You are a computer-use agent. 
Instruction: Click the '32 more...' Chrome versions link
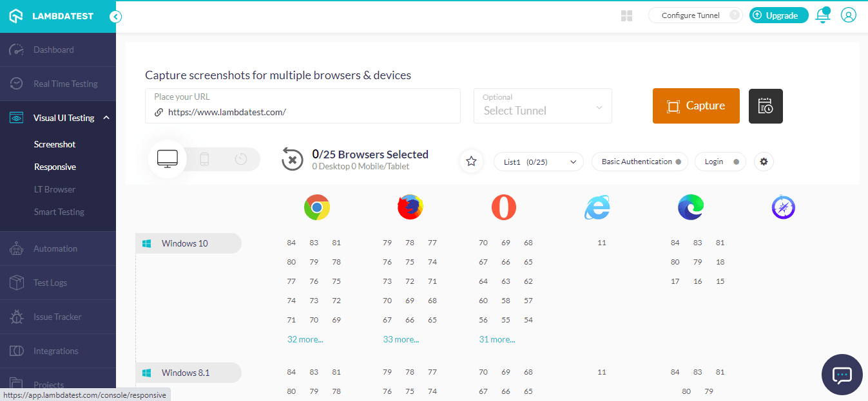pyautogui.click(x=305, y=339)
